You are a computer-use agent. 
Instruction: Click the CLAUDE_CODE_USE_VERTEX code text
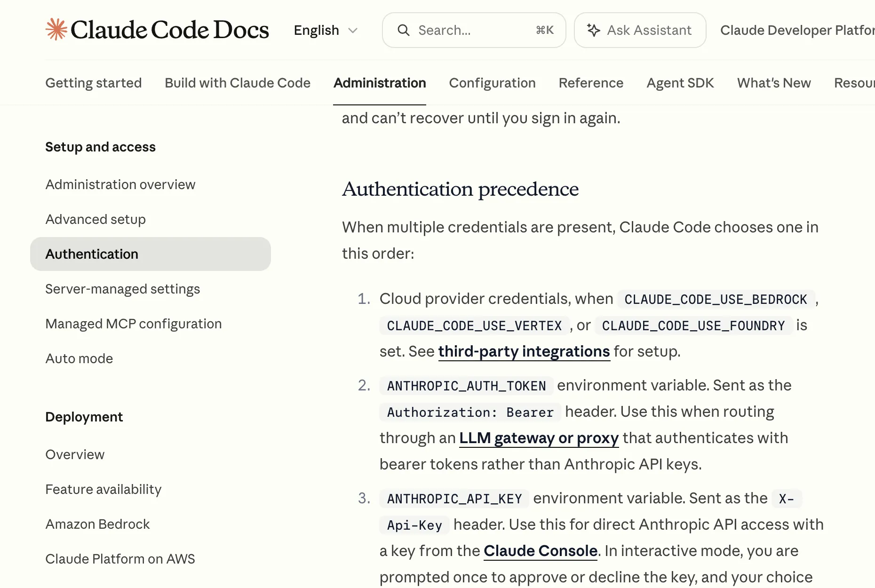pyautogui.click(x=474, y=326)
